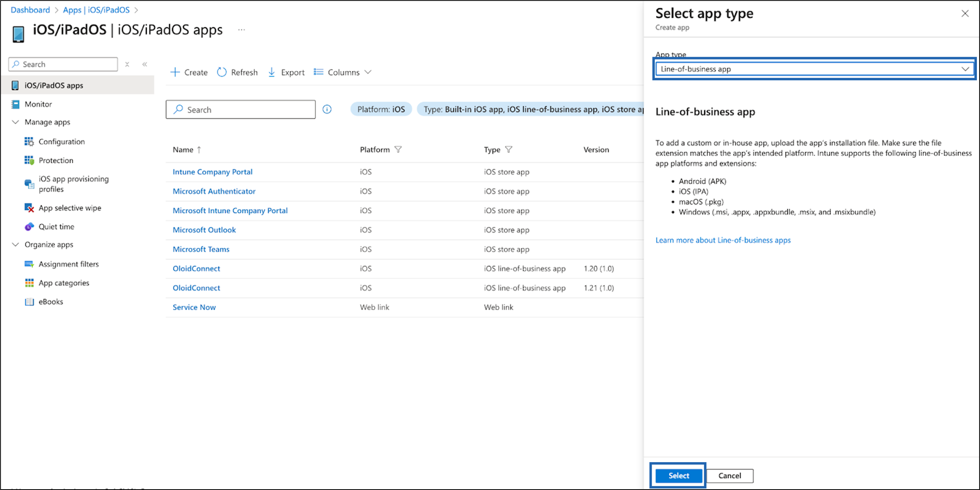Open Service Now web link
Viewport: 980px width, 490px height.
pyautogui.click(x=194, y=307)
